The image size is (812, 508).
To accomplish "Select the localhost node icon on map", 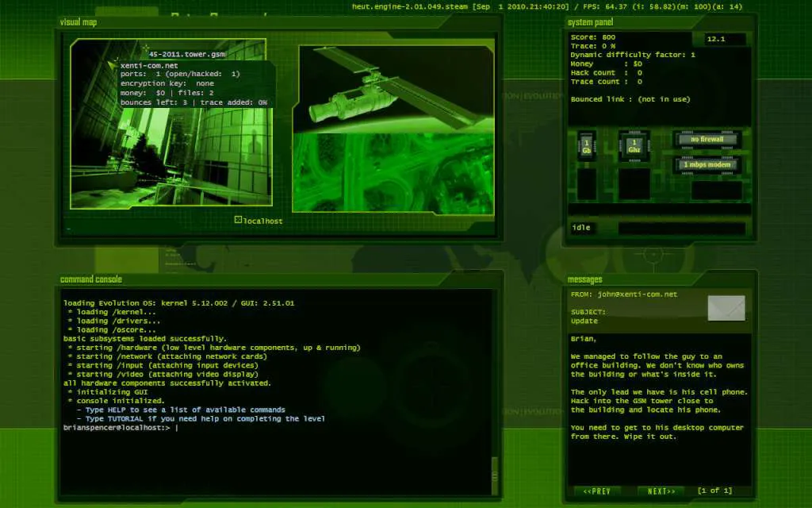I will click(238, 220).
